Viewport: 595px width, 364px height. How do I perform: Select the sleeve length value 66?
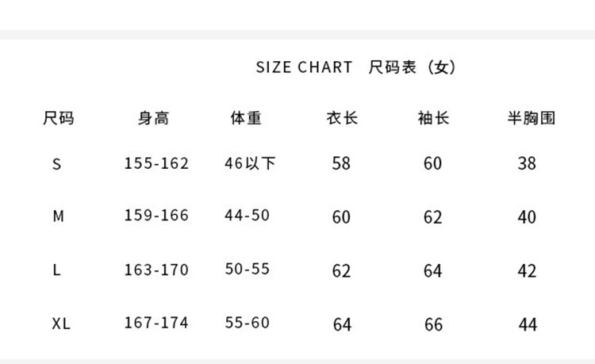click(433, 324)
